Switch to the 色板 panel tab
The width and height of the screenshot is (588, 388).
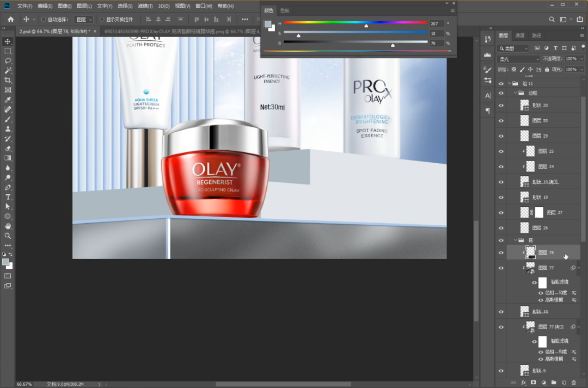285,10
